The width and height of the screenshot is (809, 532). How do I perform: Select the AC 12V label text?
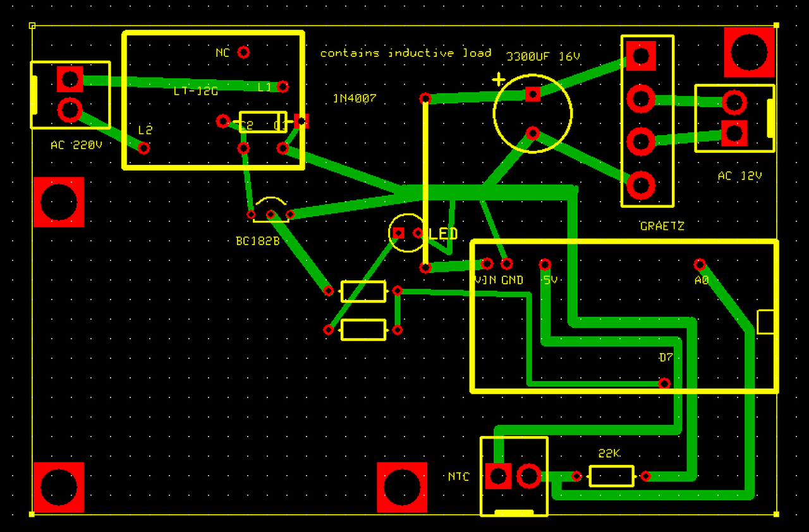click(739, 176)
